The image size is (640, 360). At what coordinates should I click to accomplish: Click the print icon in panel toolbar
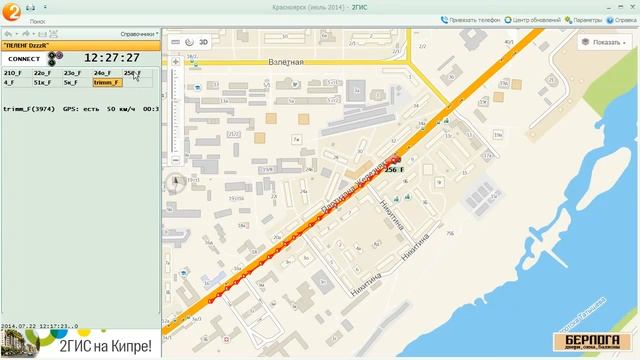[42, 34]
